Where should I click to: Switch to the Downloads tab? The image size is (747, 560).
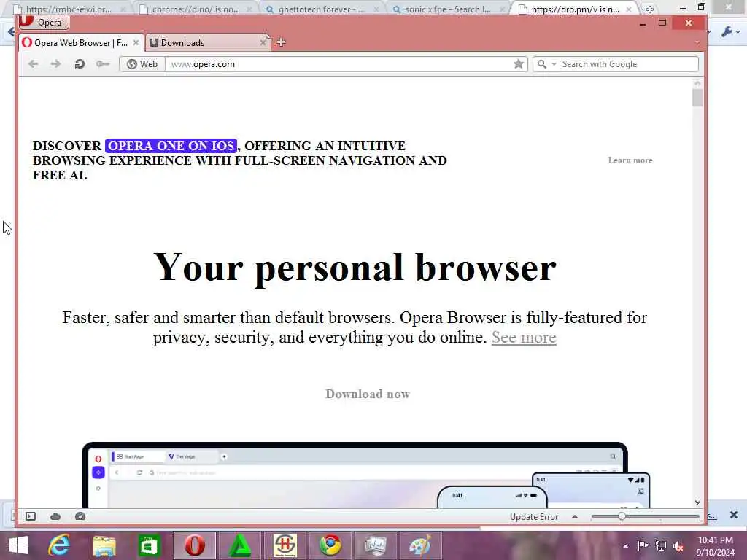208,43
